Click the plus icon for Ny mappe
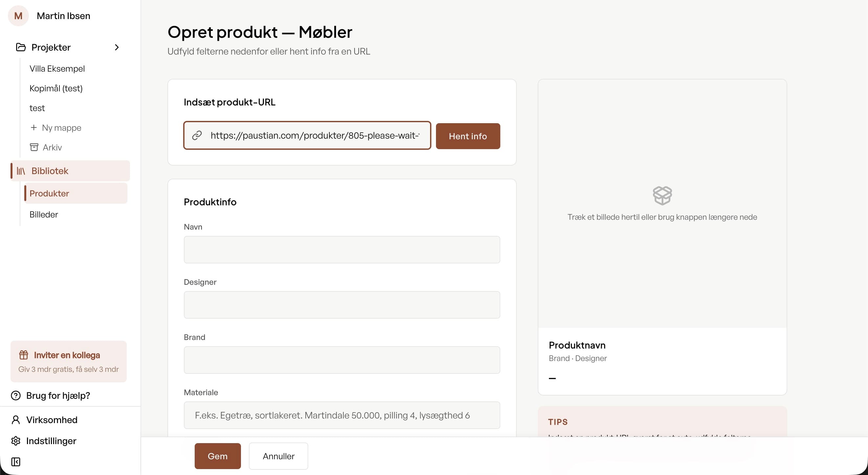 [x=33, y=127]
